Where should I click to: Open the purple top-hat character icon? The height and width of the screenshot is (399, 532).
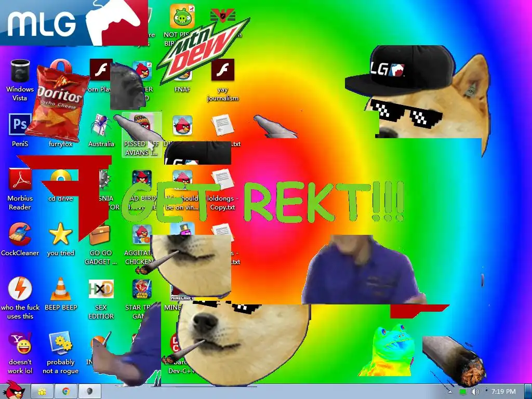182,229
